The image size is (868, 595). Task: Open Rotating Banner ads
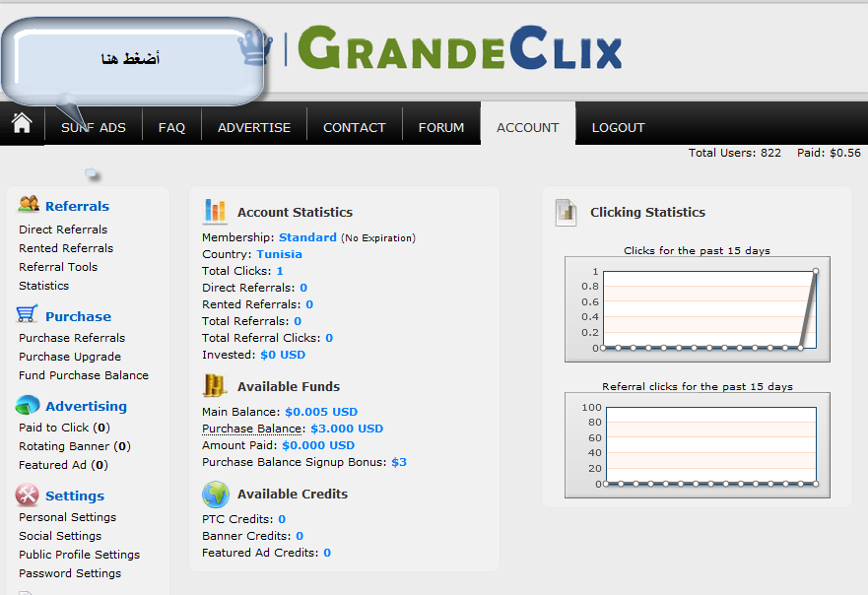click(x=75, y=446)
